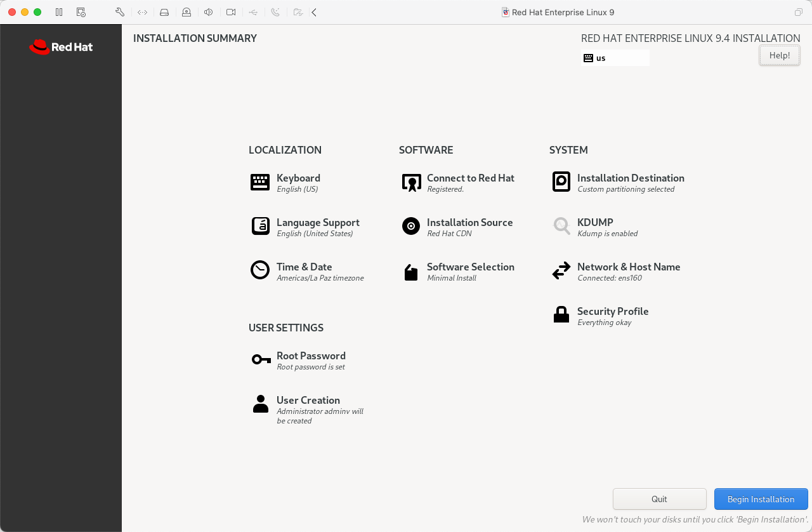812x532 pixels.
Task: Open the KDUMP settings label
Action: click(595, 223)
